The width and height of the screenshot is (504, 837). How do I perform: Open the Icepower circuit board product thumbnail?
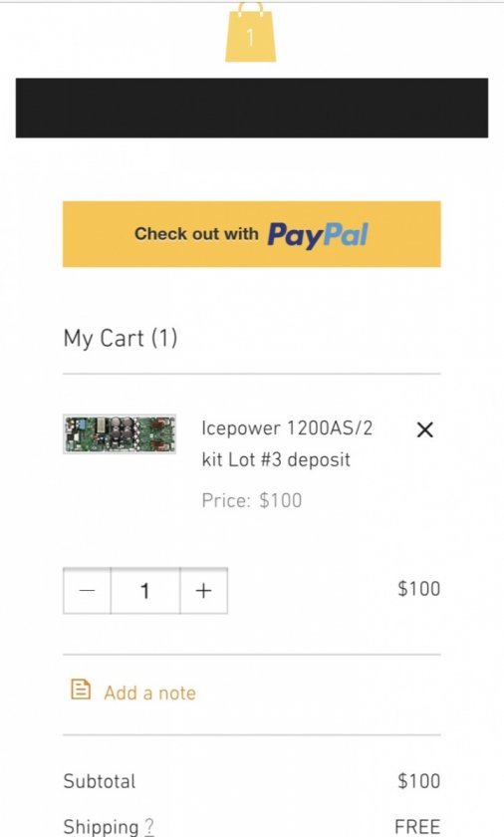point(120,434)
